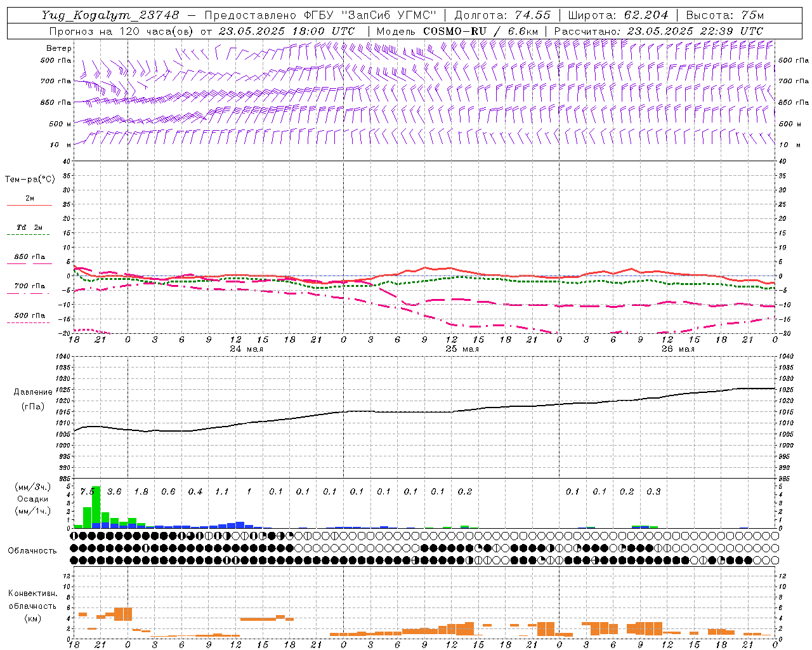Click the Прогноз на 120 часа(ов) text
Screen dimensions: 812x650
point(122,31)
